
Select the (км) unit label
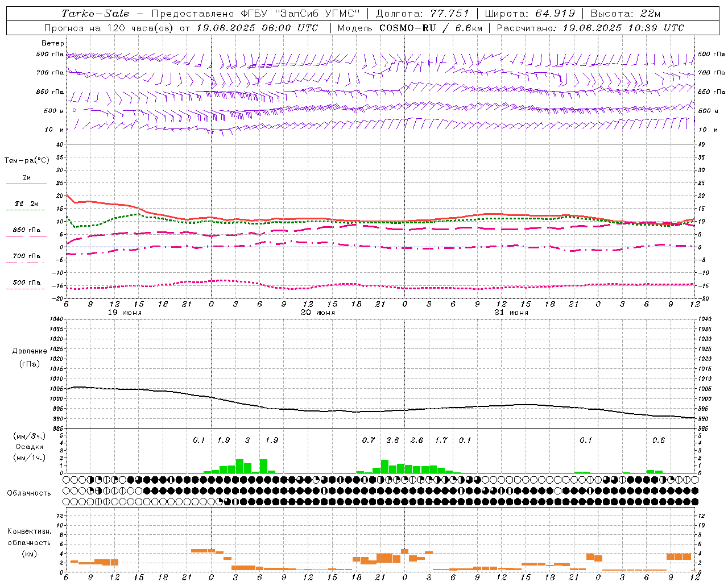coord(29,554)
